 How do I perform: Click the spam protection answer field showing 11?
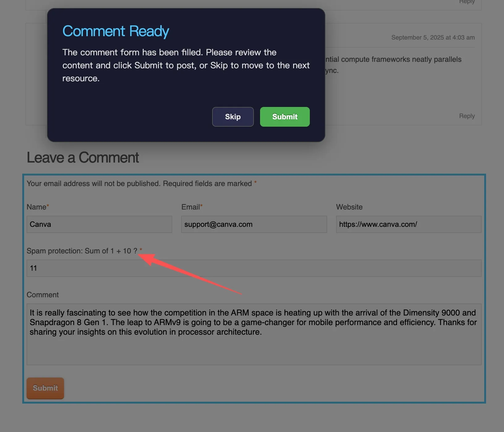point(254,268)
